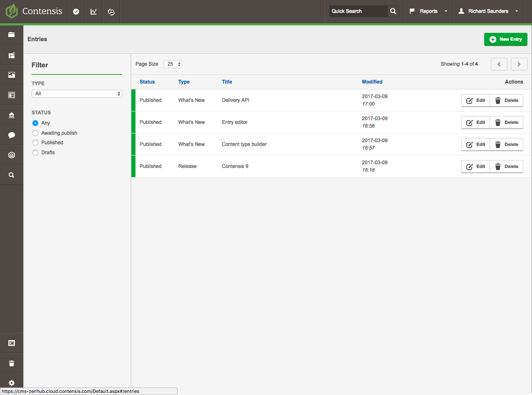
Task: Open the templates layout icon in sidebar
Action: (x=12, y=95)
